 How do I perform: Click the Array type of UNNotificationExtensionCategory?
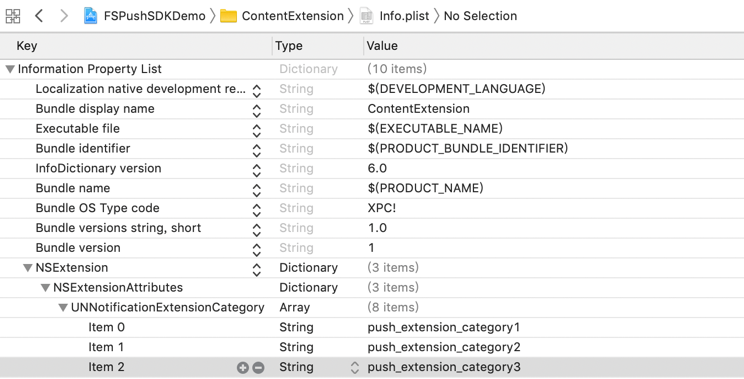click(294, 308)
